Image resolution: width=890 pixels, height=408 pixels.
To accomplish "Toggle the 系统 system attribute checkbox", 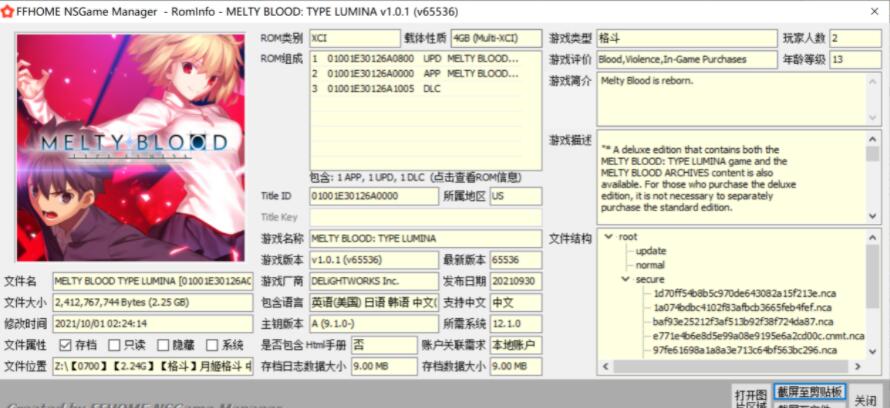I will pyautogui.click(x=212, y=345).
